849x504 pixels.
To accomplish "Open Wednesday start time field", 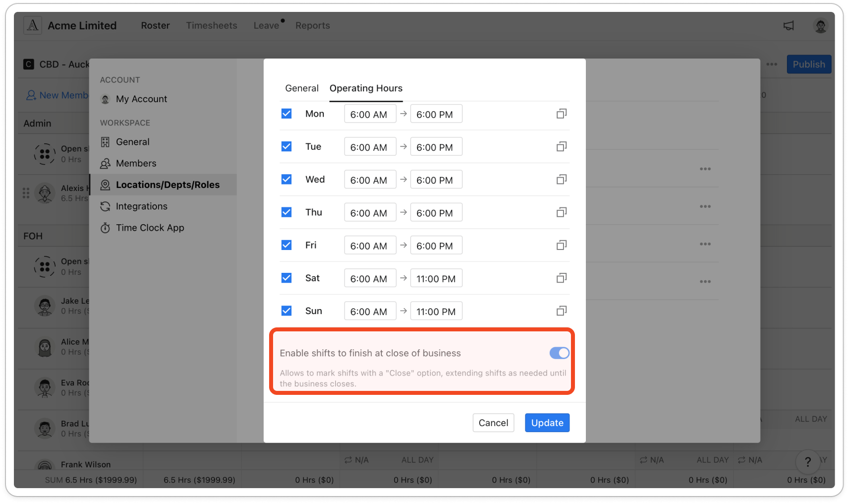I will click(370, 179).
